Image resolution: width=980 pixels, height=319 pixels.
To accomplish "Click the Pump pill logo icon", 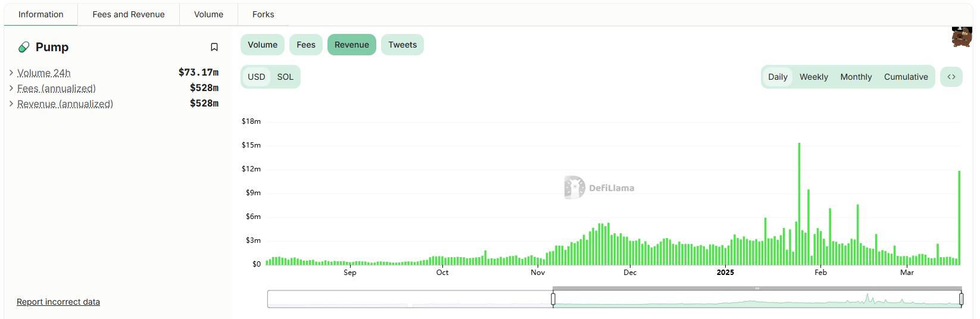I will (x=24, y=47).
